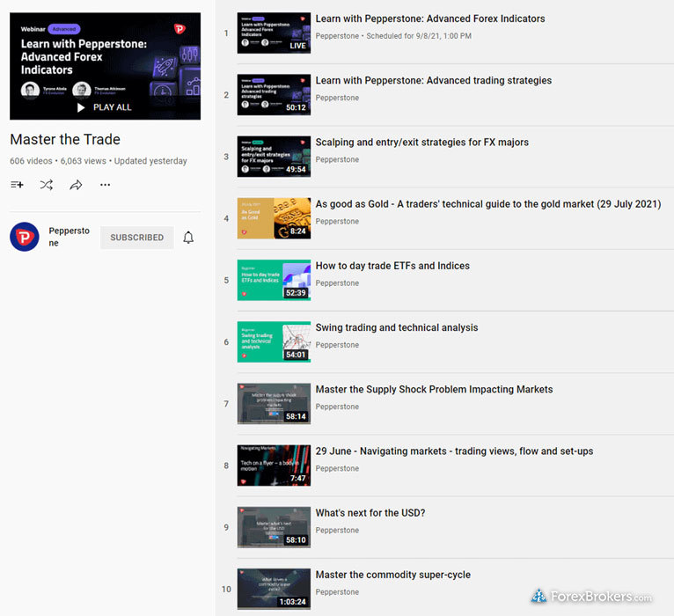This screenshot has width=674, height=616.
Task: Click the 29 June Navigating markets thumbnail
Action: [274, 466]
